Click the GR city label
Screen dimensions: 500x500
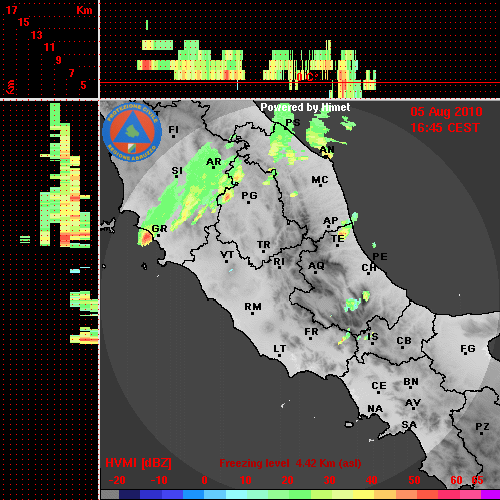pyautogui.click(x=159, y=229)
